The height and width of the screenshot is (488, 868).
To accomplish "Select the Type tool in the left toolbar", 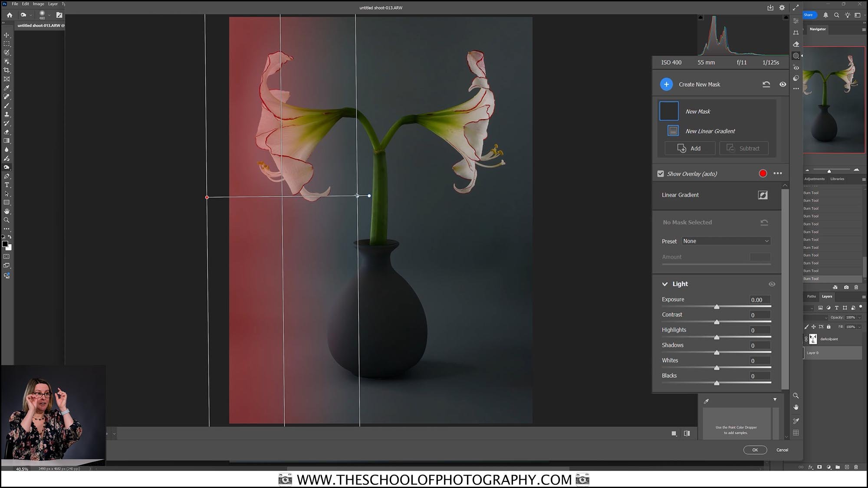I will coord(7,185).
